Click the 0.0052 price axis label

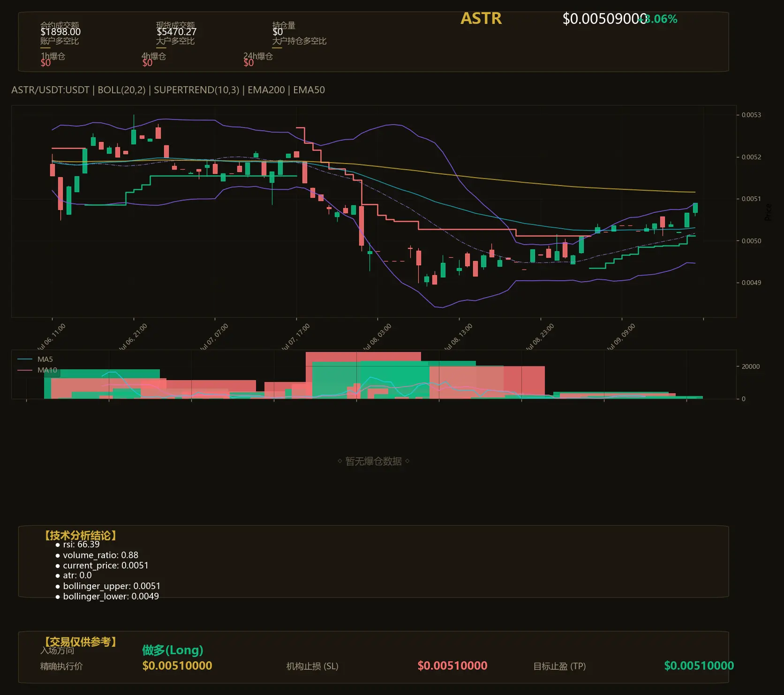pos(751,157)
